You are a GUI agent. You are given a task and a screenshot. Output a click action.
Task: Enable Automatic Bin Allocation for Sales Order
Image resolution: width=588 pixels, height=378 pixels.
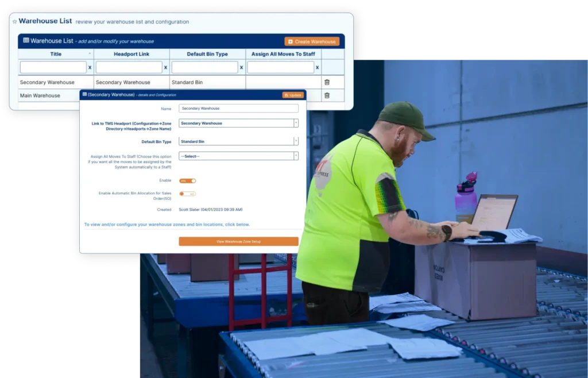coord(188,194)
